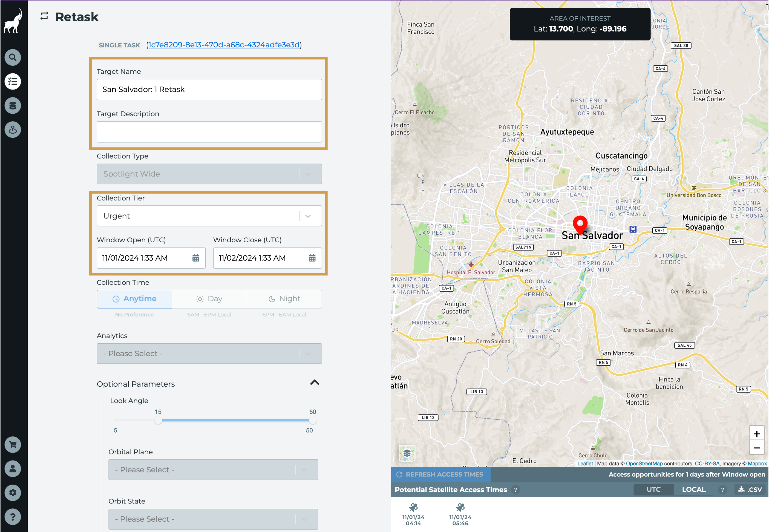Open the search sidebar icon
The width and height of the screenshot is (769, 532).
[13, 57]
